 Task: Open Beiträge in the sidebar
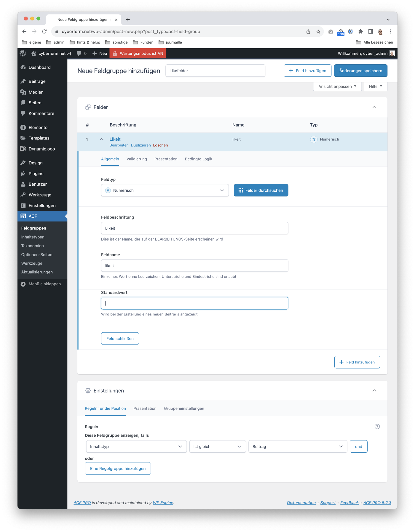click(x=42, y=81)
